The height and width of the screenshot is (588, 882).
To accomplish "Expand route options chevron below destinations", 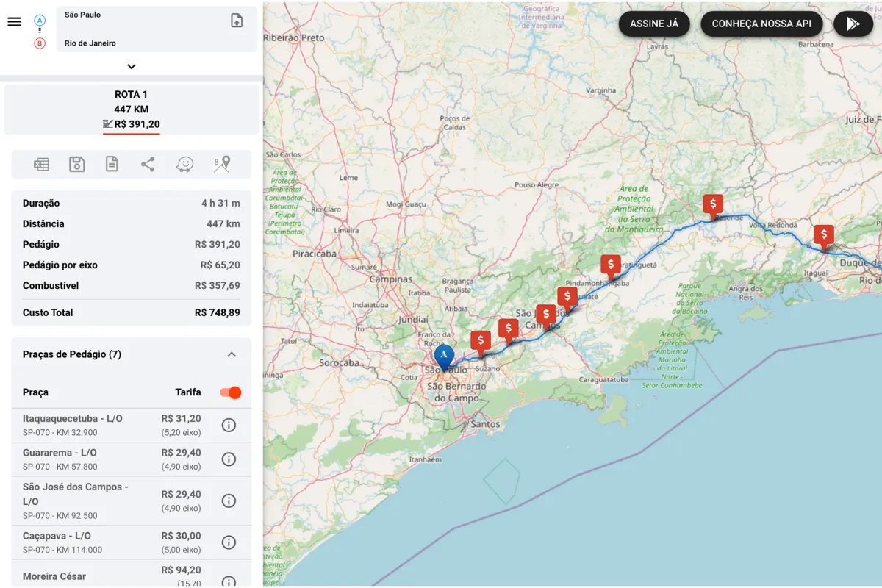I will coord(132,67).
